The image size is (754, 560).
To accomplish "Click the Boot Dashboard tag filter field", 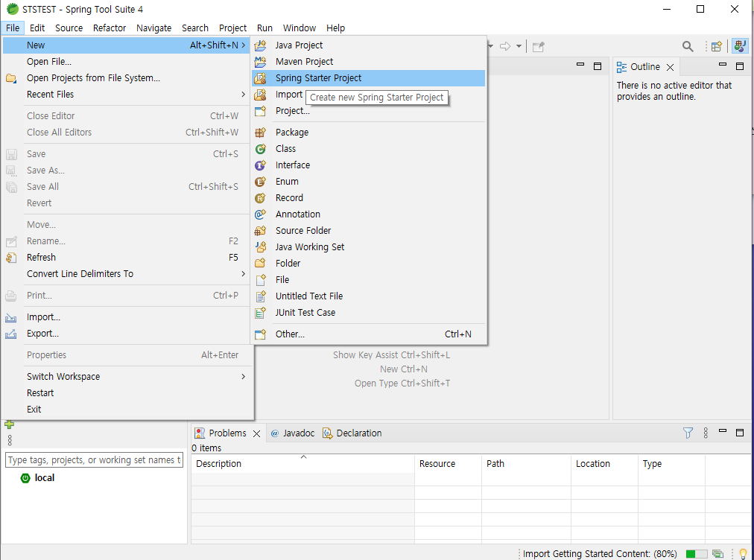I will pyautogui.click(x=94, y=460).
